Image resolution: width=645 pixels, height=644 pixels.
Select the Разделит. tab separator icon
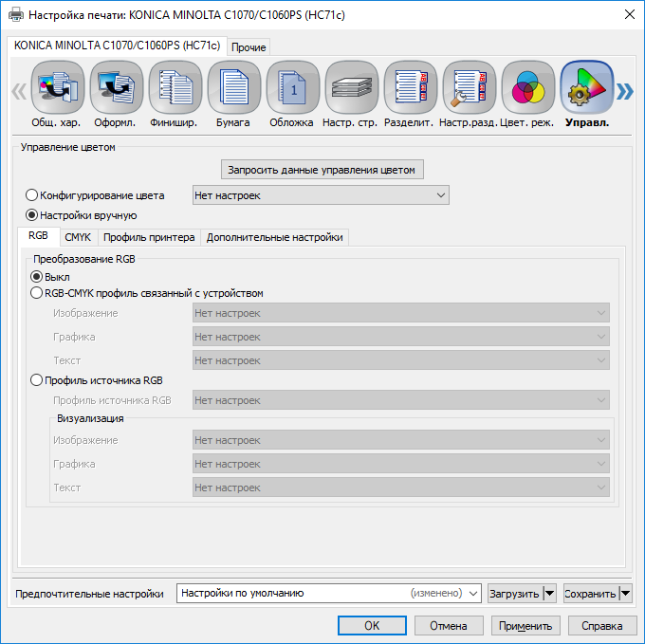tap(411, 87)
